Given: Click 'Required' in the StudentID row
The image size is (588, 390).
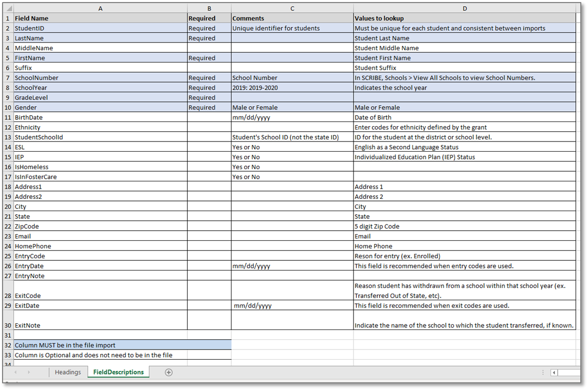Looking at the screenshot, I should [x=209, y=28].
